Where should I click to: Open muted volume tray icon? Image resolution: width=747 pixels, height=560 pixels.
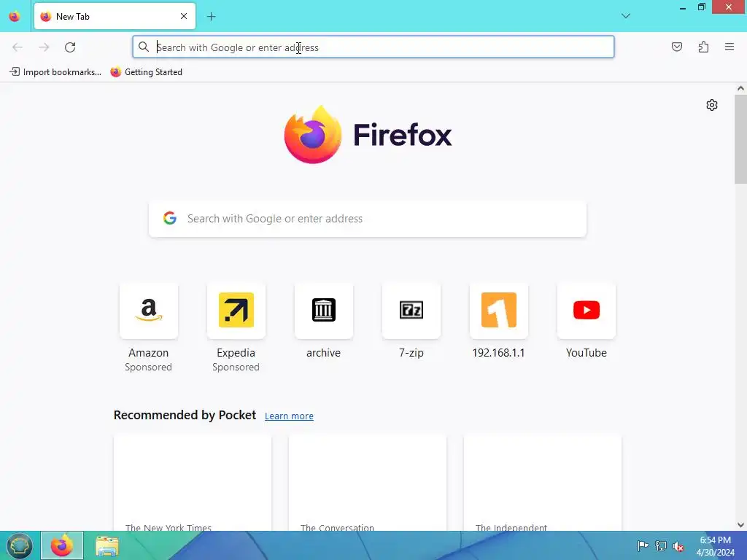point(678,546)
